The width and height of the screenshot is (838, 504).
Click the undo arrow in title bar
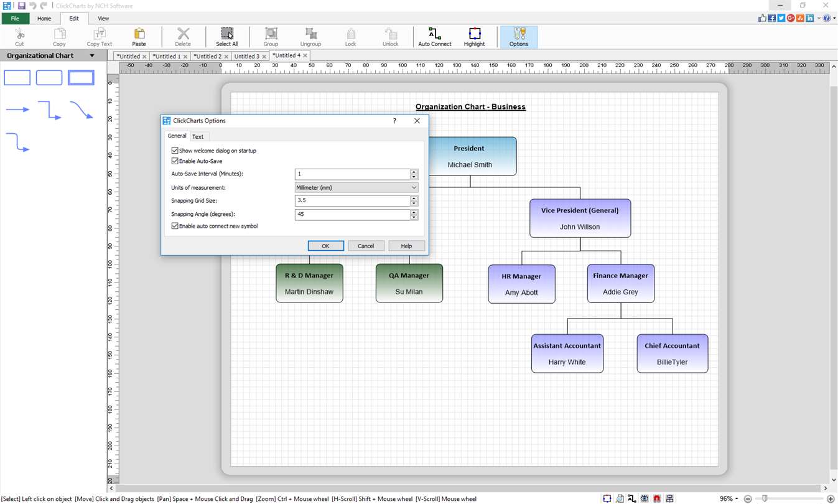(32, 6)
